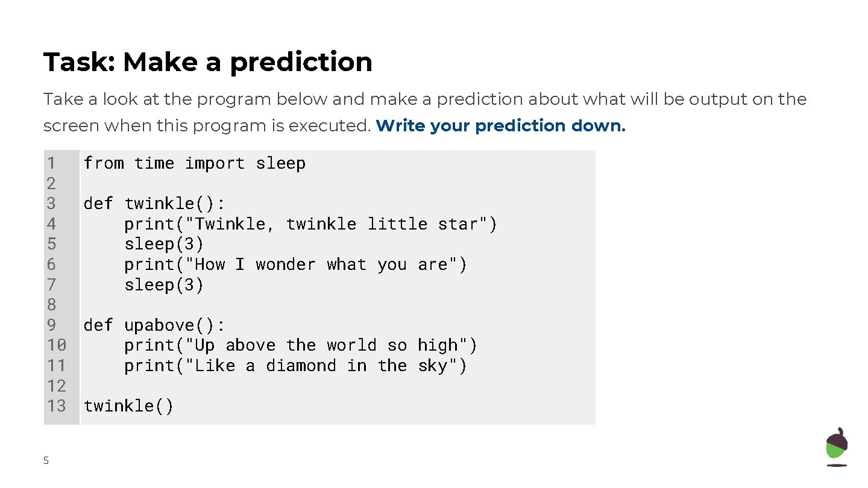The height and width of the screenshot is (488, 868).
Task: Click the "def twinkle():" definition line
Action: (154, 204)
